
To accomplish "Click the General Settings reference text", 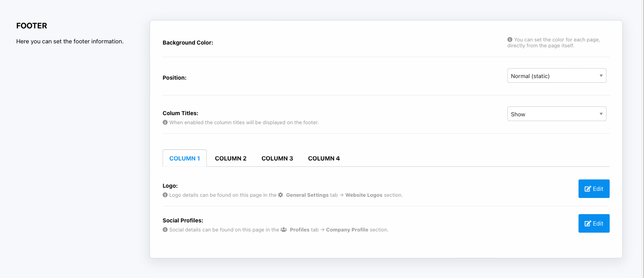I will pos(307,195).
